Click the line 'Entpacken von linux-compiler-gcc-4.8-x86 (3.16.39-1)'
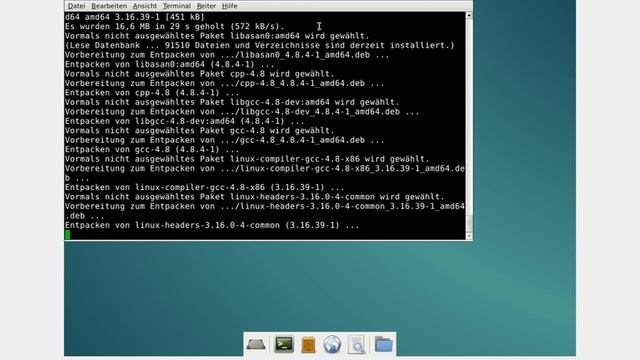The height and width of the screenshot is (360, 640). coord(204,187)
